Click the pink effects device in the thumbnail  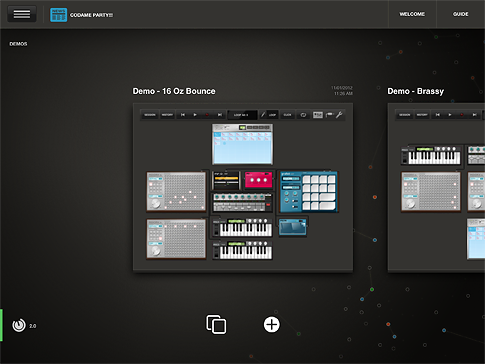[258, 180]
